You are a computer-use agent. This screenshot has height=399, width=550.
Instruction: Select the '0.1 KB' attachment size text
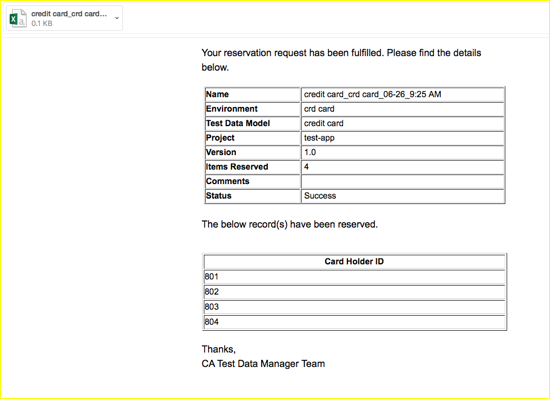[42, 23]
